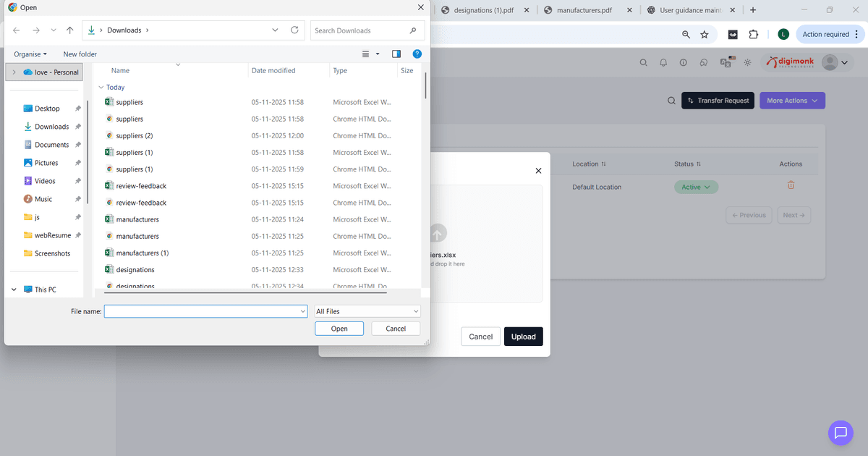Open the translate/language icon in the header
This screenshot has height=456, width=868.
(x=726, y=62)
